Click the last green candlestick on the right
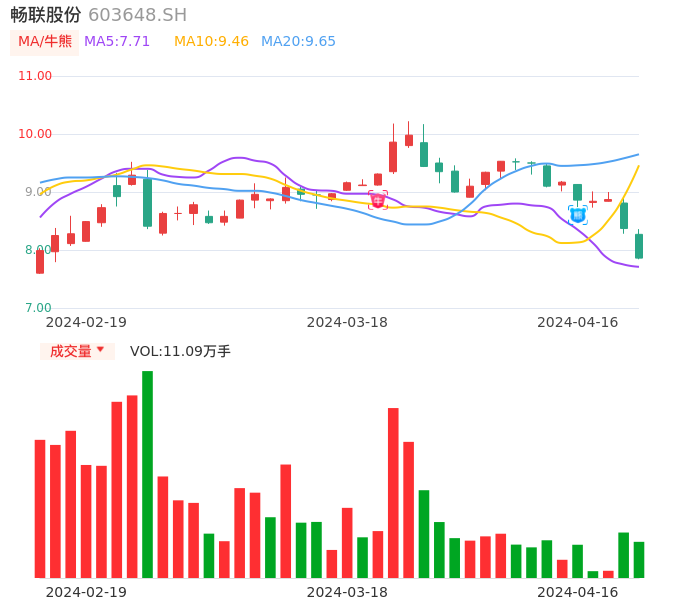The width and height of the screenshot is (686, 606). 639,246
